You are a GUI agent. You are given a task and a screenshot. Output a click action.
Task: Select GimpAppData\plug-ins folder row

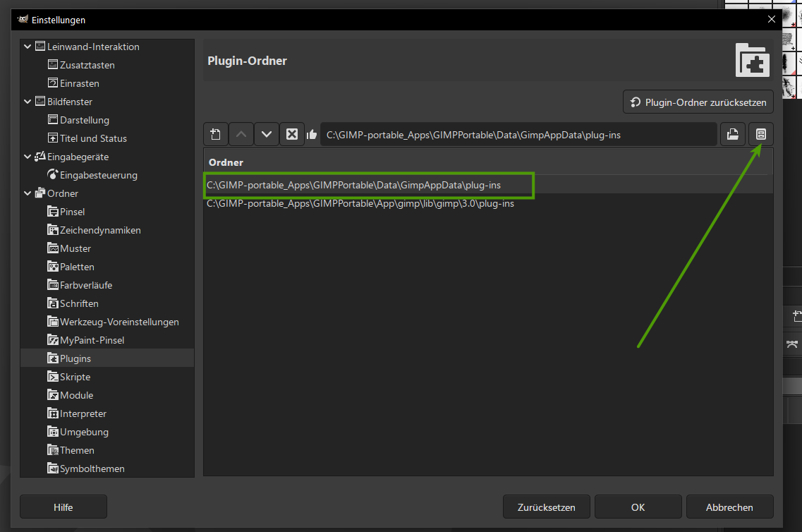(488, 185)
